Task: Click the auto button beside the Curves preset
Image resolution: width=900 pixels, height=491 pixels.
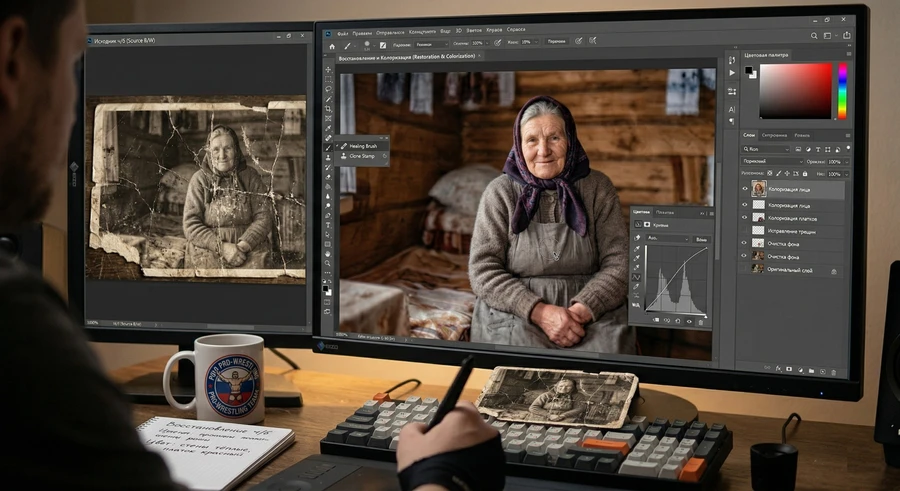Action: (x=701, y=239)
